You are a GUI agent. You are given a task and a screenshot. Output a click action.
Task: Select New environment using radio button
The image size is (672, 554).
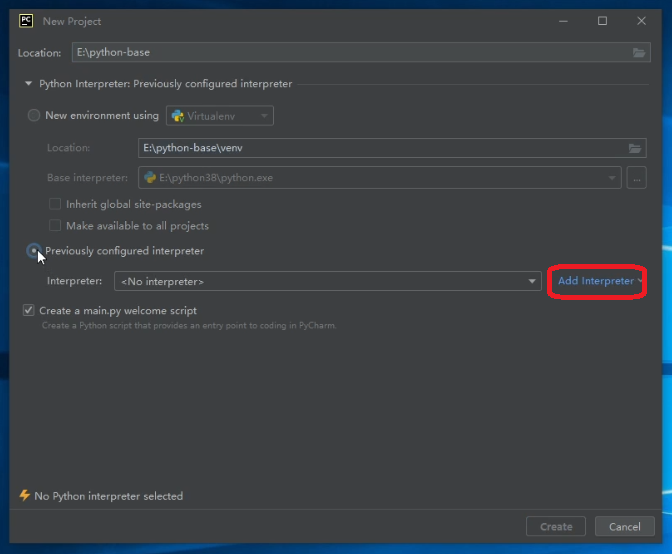pyautogui.click(x=34, y=115)
